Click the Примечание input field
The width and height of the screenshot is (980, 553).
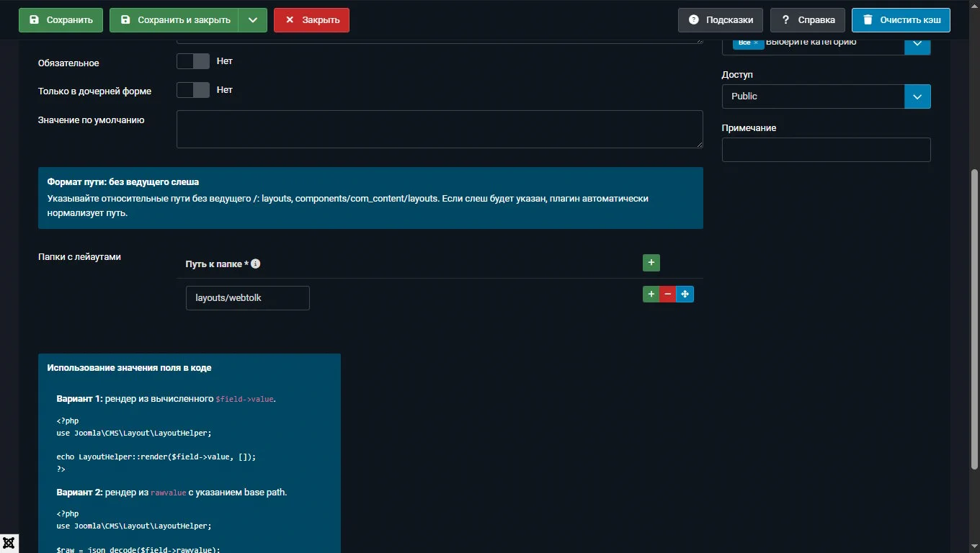(826, 150)
